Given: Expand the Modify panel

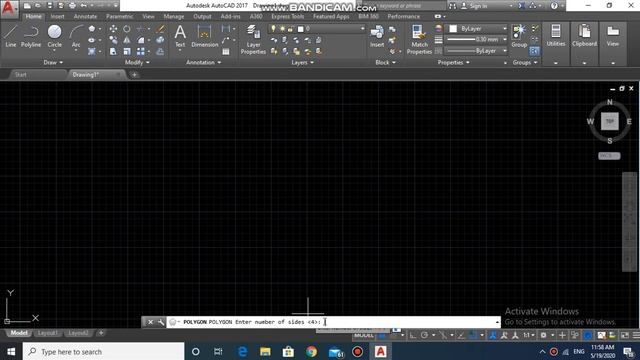Looking at the screenshot, I should pos(137,62).
